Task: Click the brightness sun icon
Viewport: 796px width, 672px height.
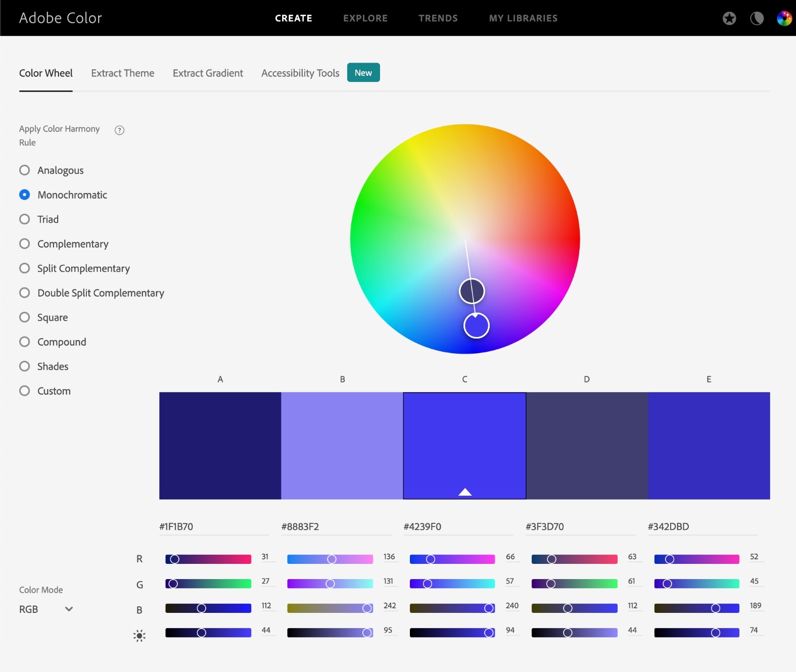Action: 139,636
